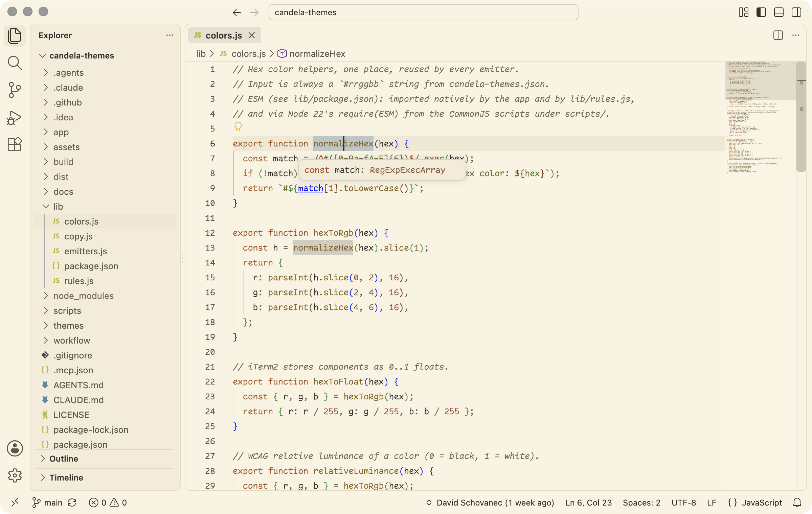Click the hexToRgb function name on line 12
812x514 pixels.
coord(333,233)
